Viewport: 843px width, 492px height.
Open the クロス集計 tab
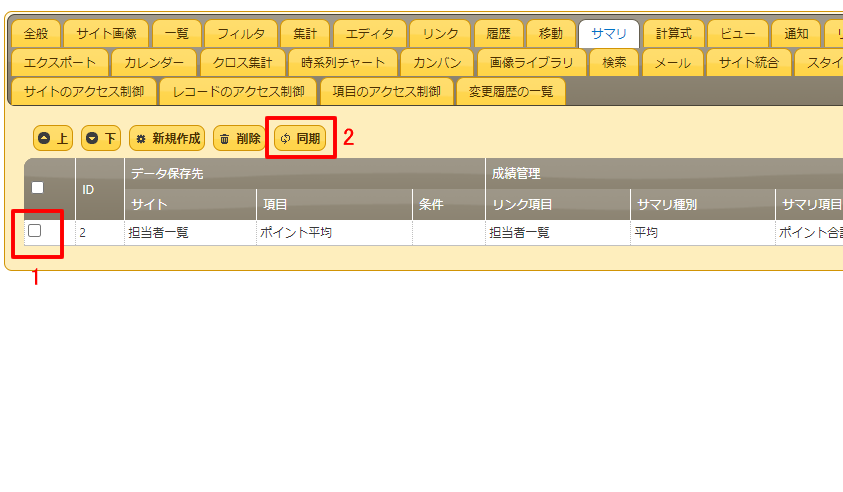(x=242, y=63)
